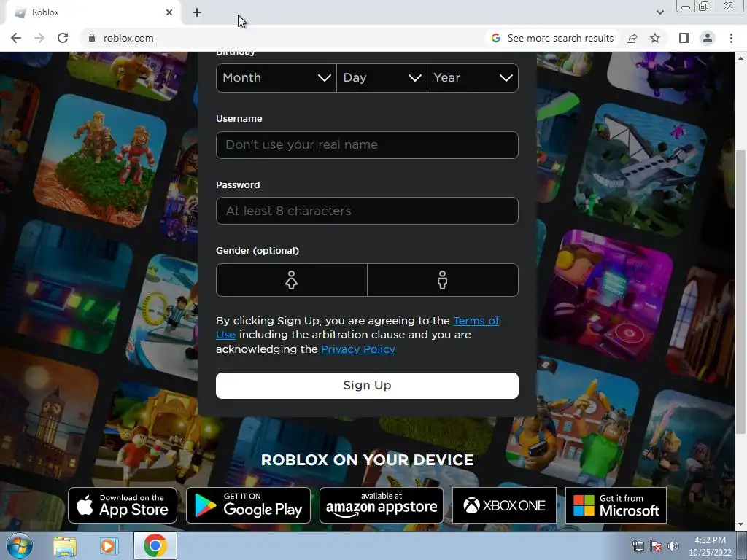Open Windows Explorer from taskbar

[x=65, y=546]
